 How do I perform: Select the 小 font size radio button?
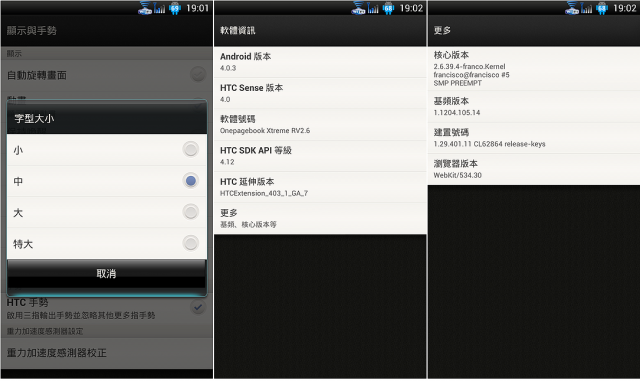pyautogui.click(x=190, y=149)
